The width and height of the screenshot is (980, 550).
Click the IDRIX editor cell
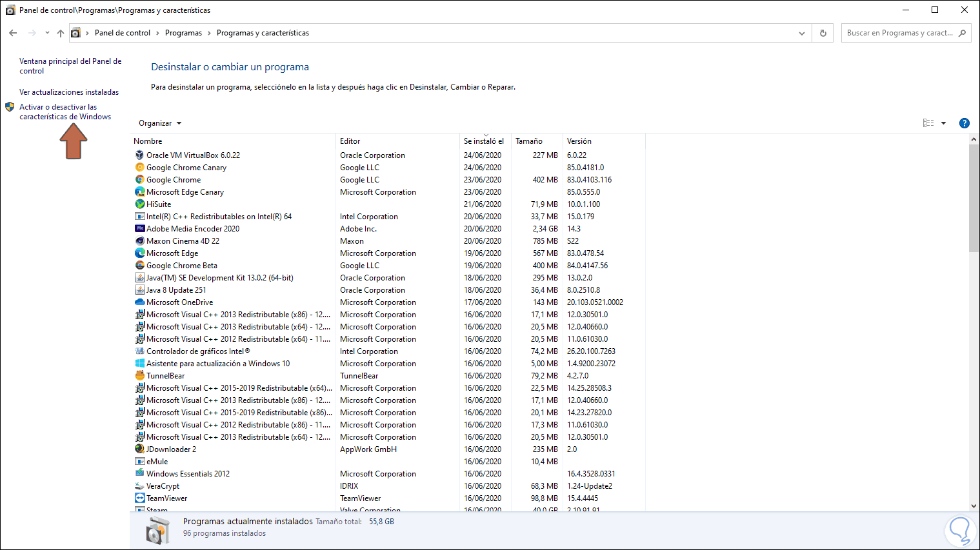(349, 486)
